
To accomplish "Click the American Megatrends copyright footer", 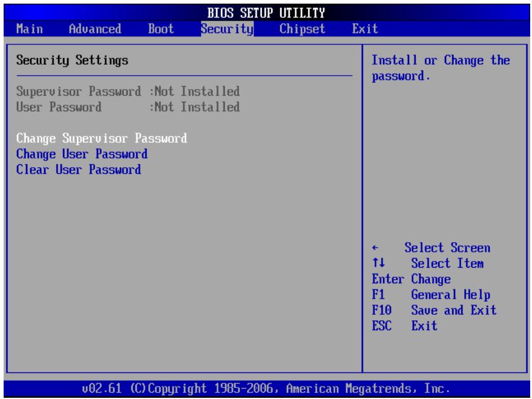I will 266,388.
